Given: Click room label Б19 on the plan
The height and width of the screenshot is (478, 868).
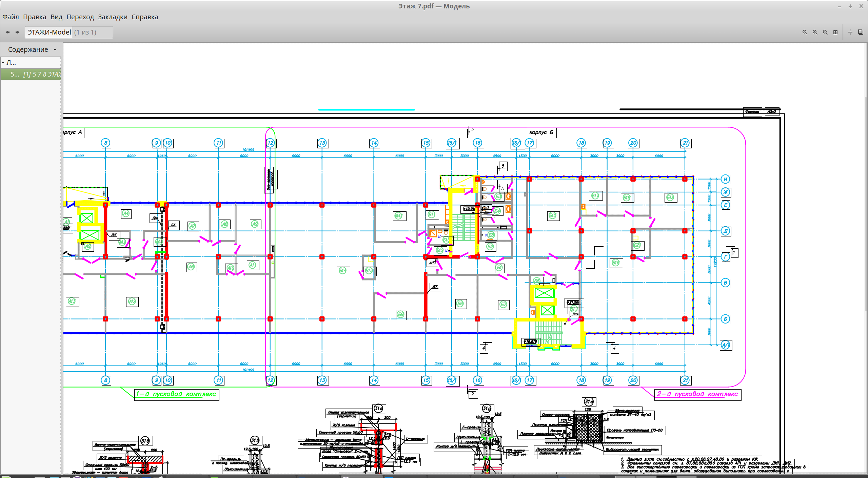Looking at the screenshot, I should click(670, 198).
